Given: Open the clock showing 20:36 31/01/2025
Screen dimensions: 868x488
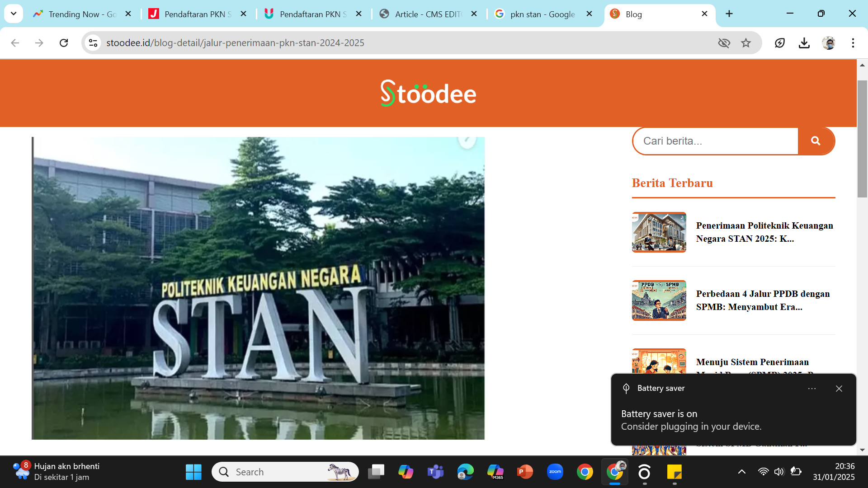Looking at the screenshot, I should pyautogui.click(x=834, y=472).
